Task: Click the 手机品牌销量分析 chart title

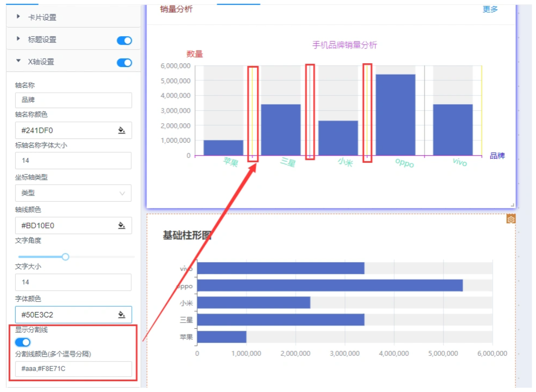Action: [x=344, y=45]
